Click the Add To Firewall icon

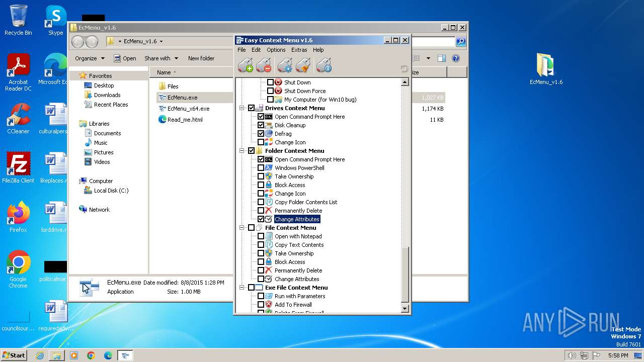[269, 305]
